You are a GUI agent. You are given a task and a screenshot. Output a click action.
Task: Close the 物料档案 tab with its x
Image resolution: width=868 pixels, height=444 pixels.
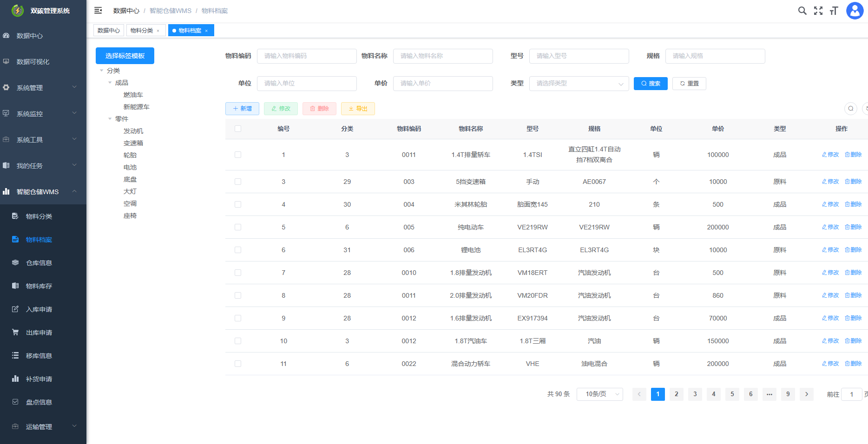[206, 31]
